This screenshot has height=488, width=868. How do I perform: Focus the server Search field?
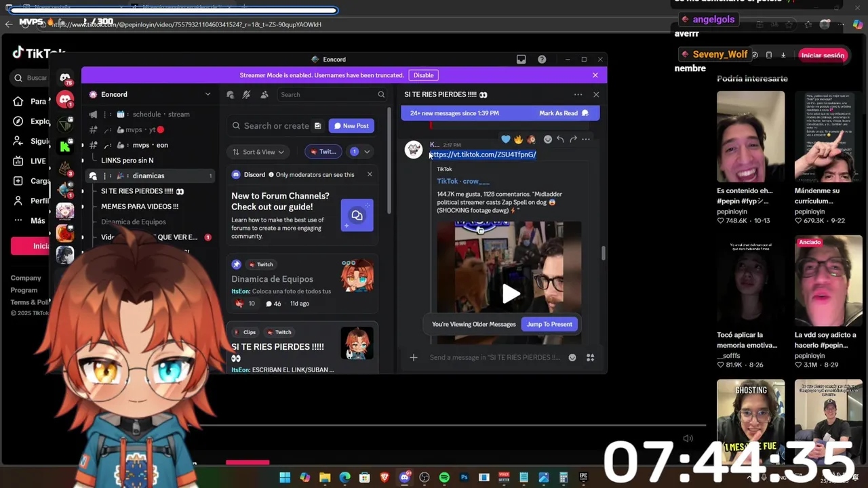tap(332, 94)
